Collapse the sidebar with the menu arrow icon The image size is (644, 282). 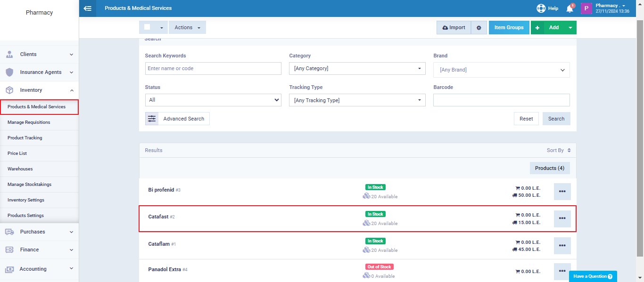[87, 8]
